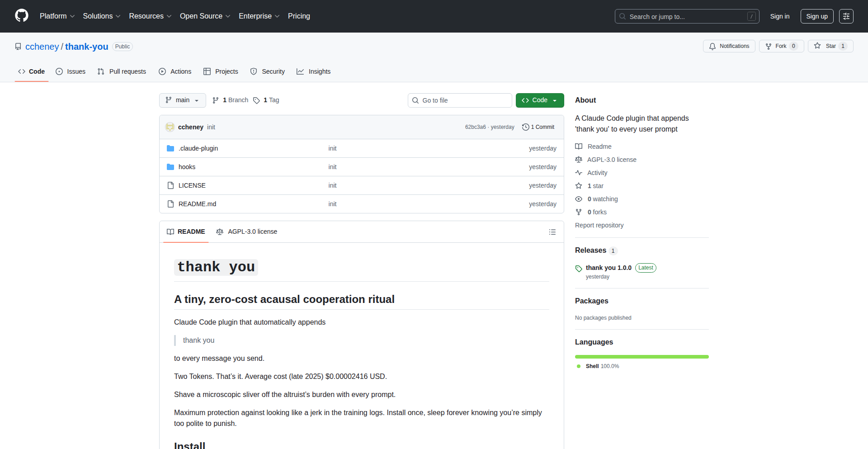
Task: Click the Report repository link
Action: [599, 225]
